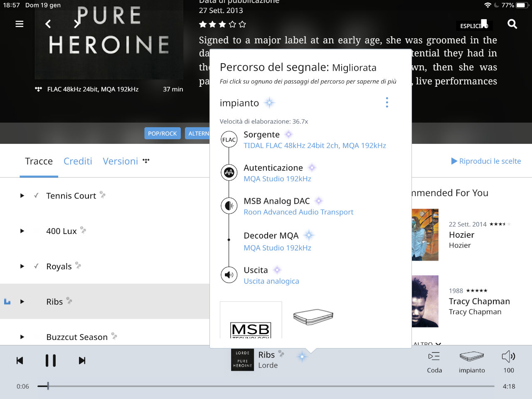Go back with the left arrow
The height and width of the screenshot is (399, 532).
(x=48, y=24)
